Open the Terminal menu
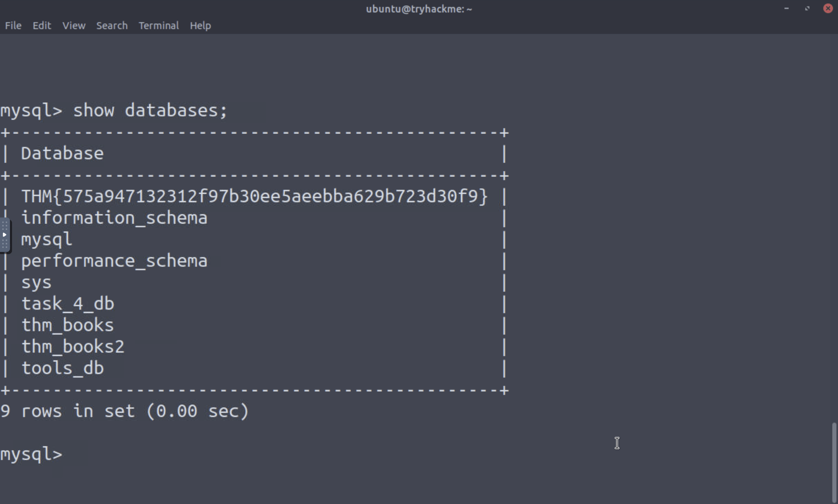 pyautogui.click(x=159, y=25)
